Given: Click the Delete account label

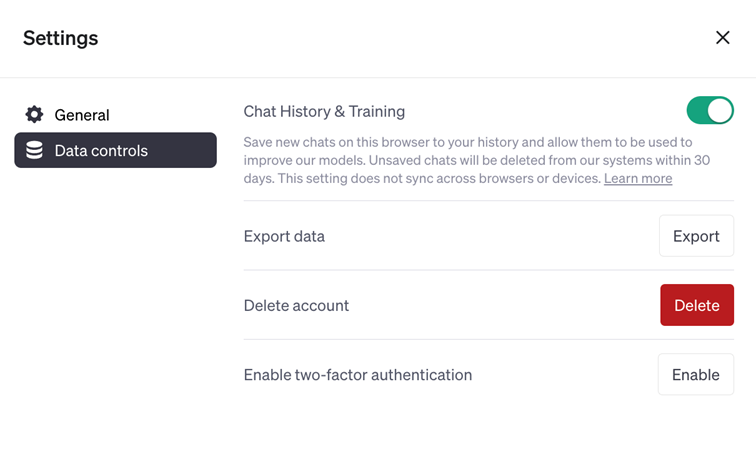Looking at the screenshot, I should click(x=296, y=305).
